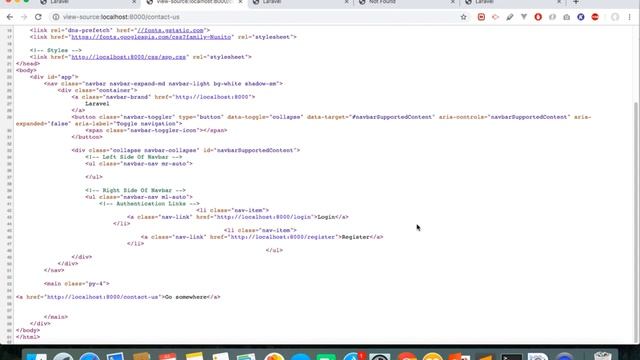Screen dimensions: 640x360
Task: Open the orange arrows extension icon
Action: [495, 17]
